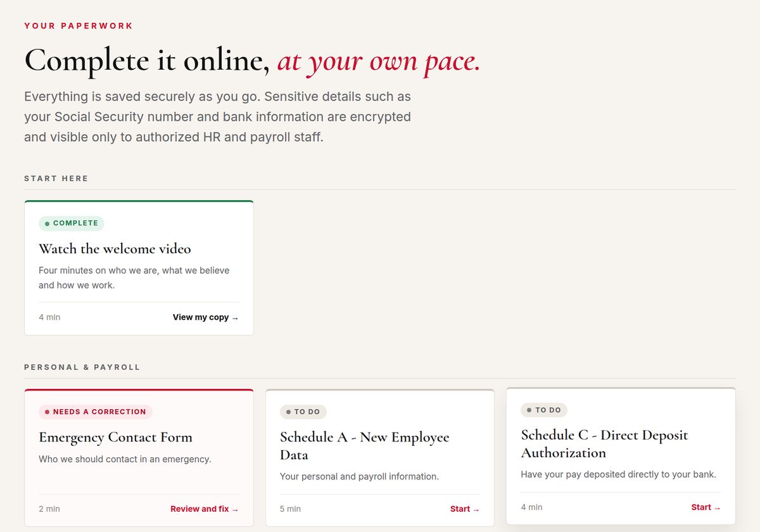Open 'View my copy' link on welcome video card
The width and height of the screenshot is (760, 532).
coord(206,317)
